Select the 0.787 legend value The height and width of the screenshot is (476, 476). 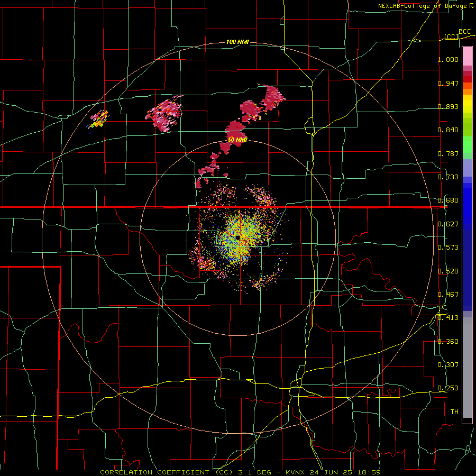(448, 153)
